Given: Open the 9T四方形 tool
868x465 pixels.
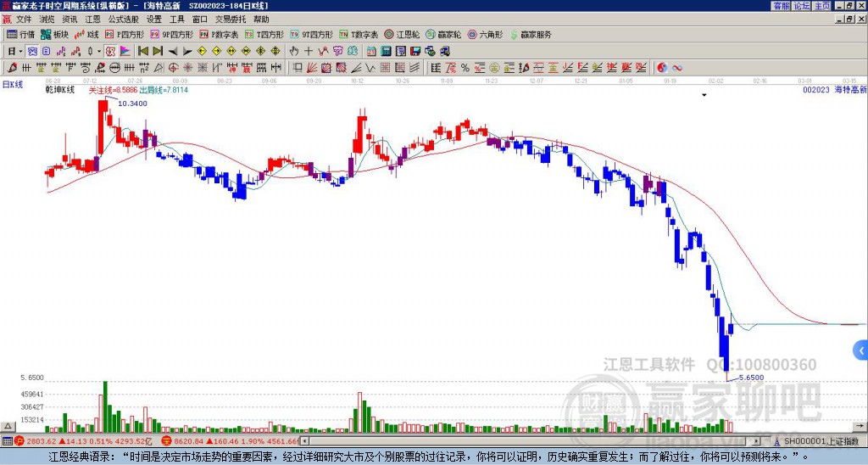Looking at the screenshot, I should pyautogui.click(x=311, y=34).
